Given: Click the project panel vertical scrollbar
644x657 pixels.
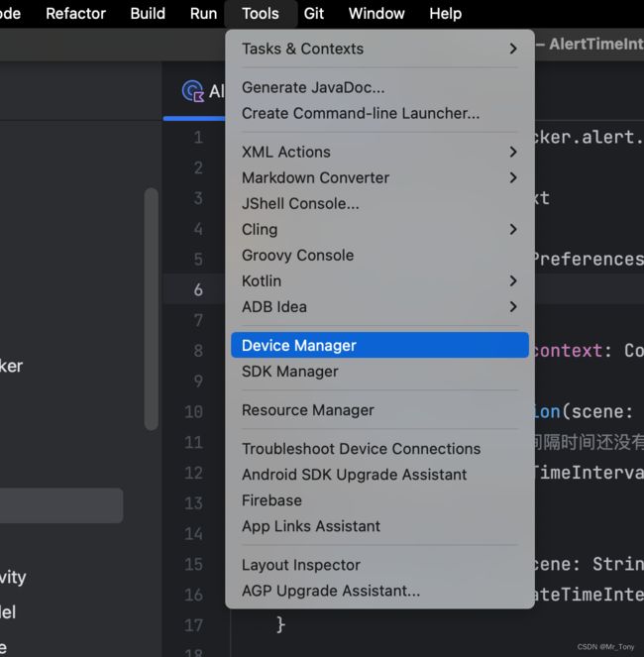Looking at the screenshot, I should click(x=152, y=309).
